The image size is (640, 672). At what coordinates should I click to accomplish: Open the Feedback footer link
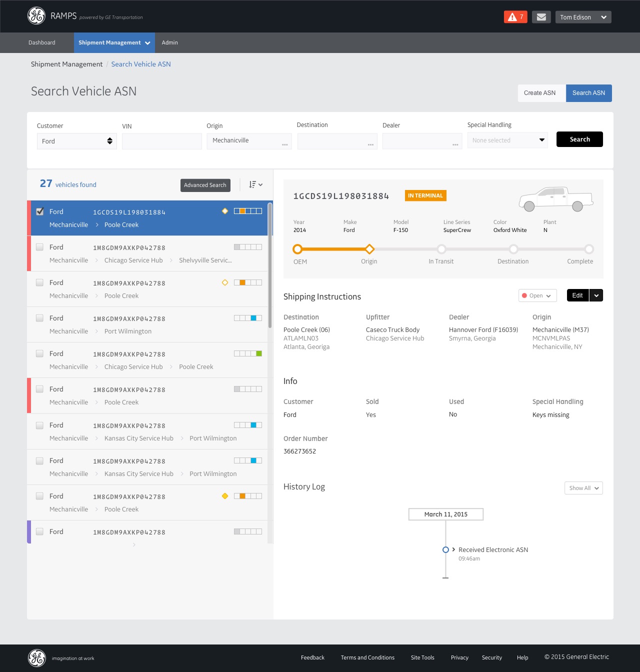312,657
